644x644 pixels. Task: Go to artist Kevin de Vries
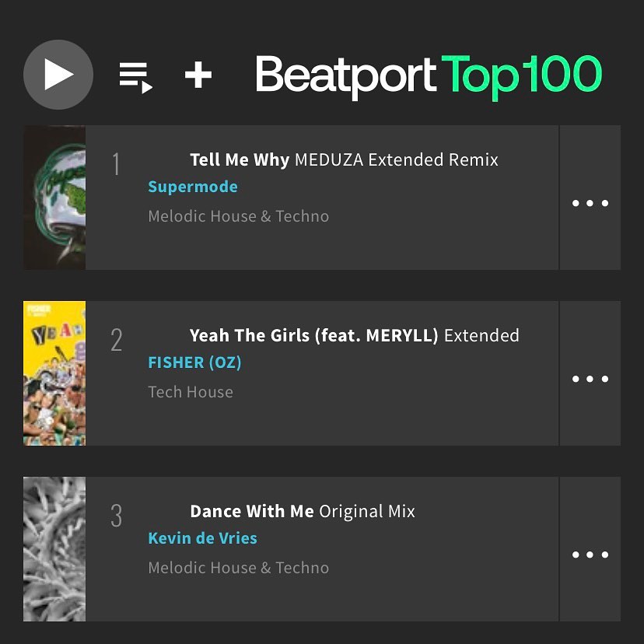[x=202, y=538]
